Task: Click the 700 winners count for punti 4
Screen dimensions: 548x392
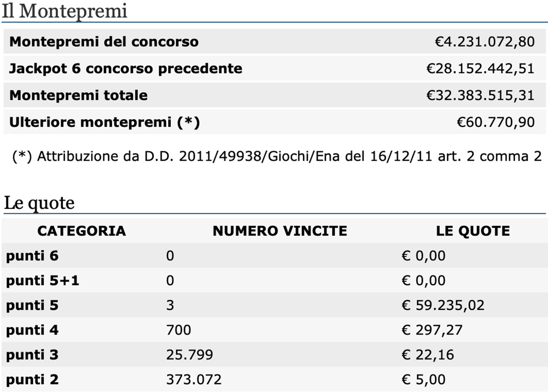Action: pyautogui.click(x=179, y=329)
